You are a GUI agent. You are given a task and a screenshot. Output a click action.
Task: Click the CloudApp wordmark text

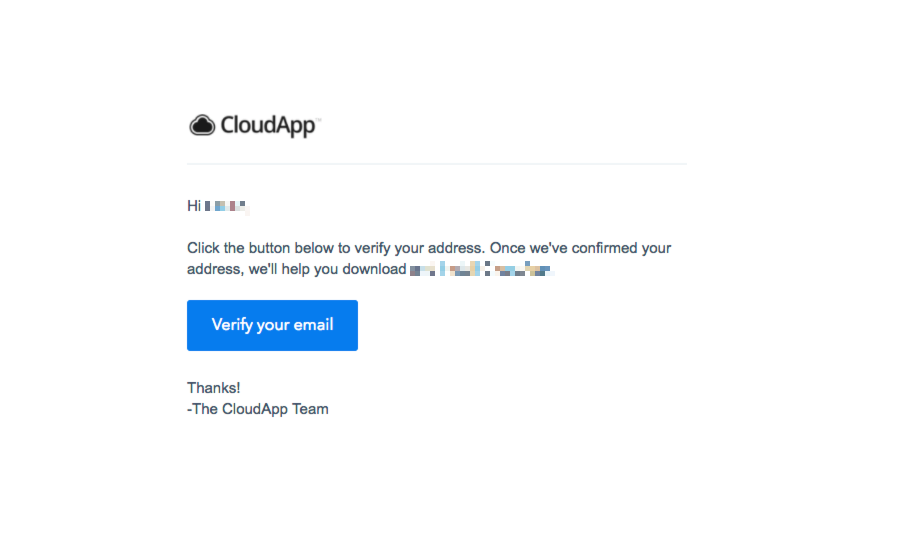[268, 126]
